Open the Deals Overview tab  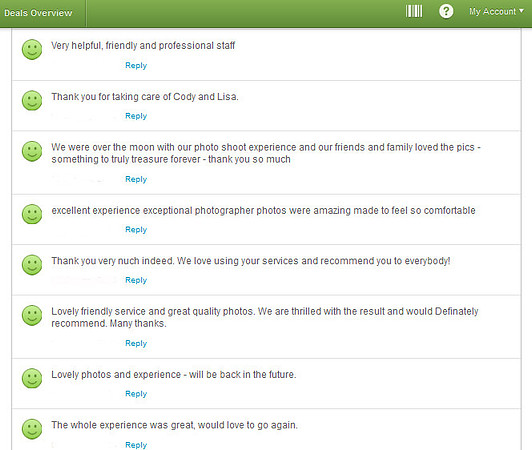(x=38, y=13)
